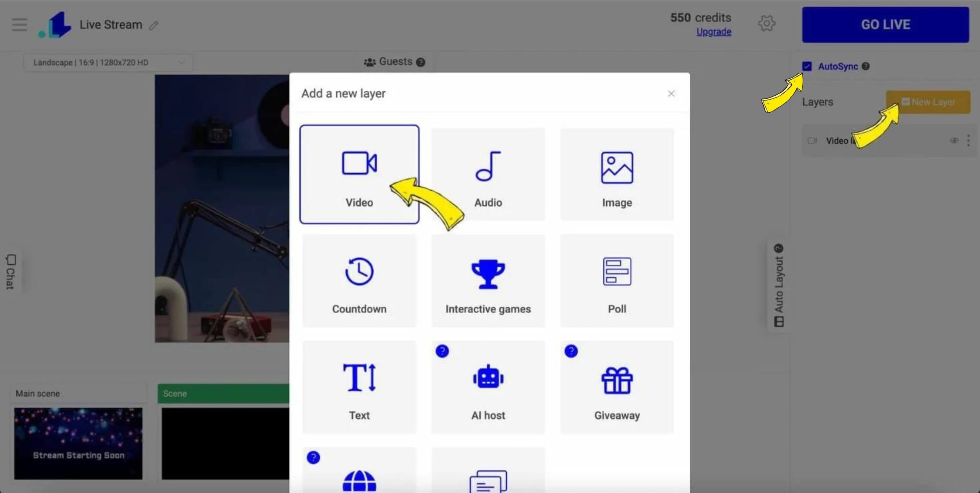Open Interactive games layer option
The image size is (980, 493).
tap(488, 281)
